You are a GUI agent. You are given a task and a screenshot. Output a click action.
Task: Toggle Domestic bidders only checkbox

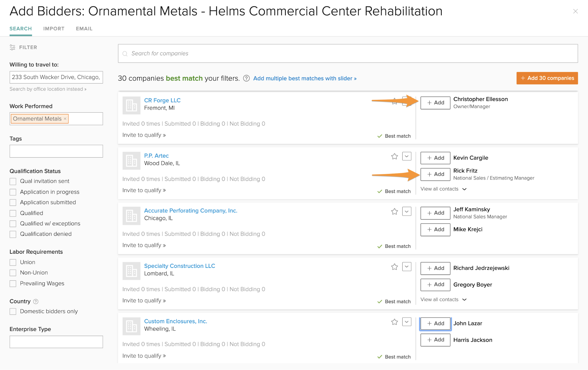pos(13,311)
